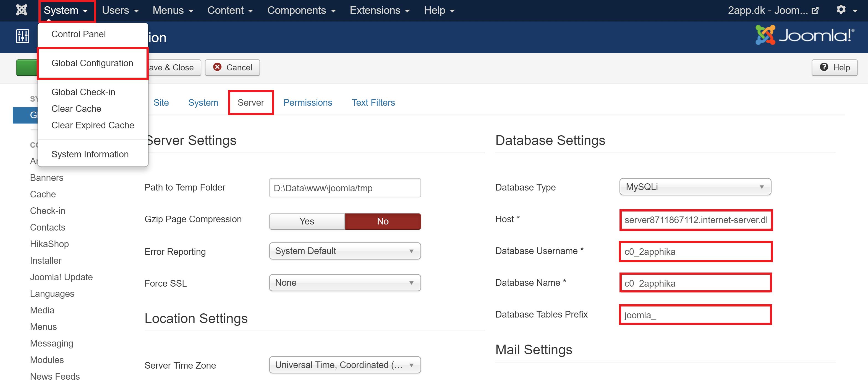Image resolution: width=868 pixels, height=386 pixels.
Task: Choose Clear Expired Cache menu entry
Action: 93,125
